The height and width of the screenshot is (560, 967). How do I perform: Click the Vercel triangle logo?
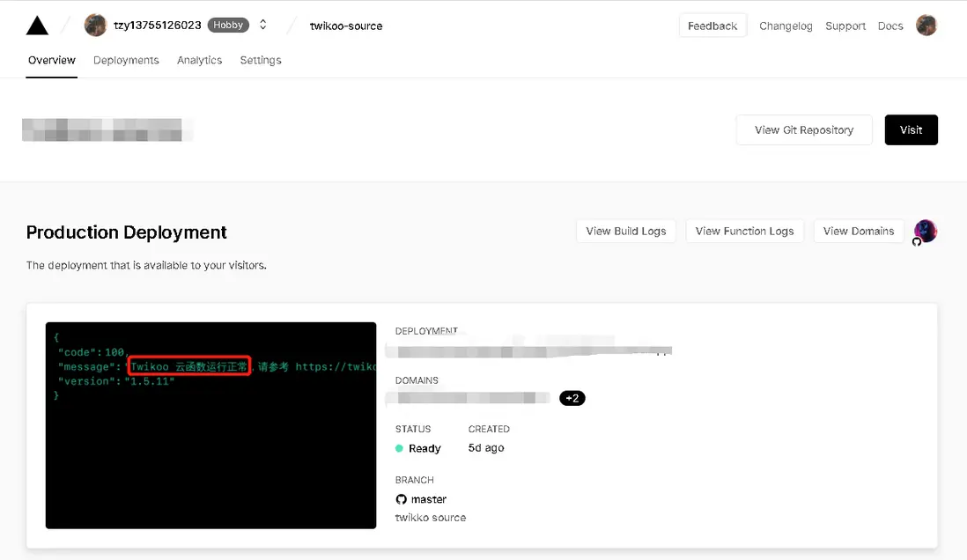(x=37, y=26)
